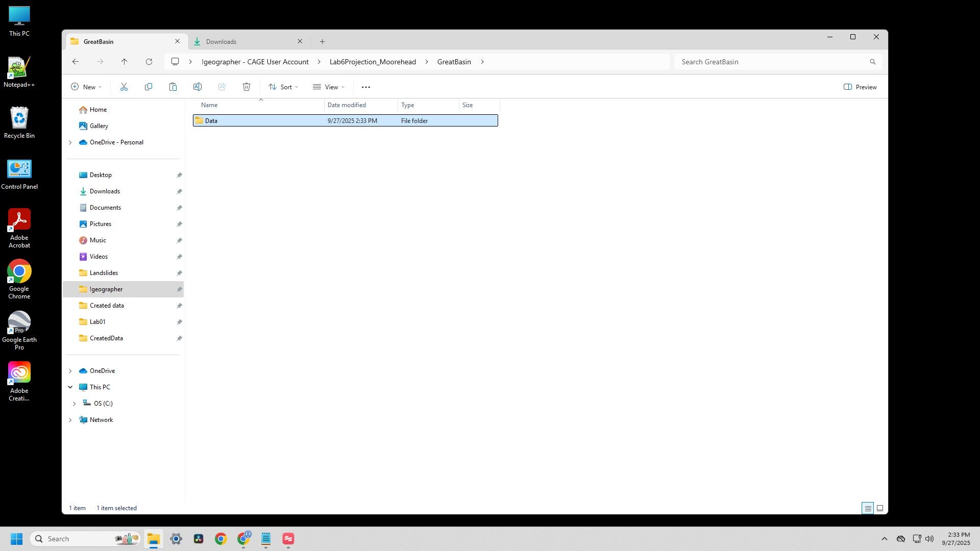The height and width of the screenshot is (551, 980).
Task: Open the See more ellipsis menu
Action: (x=366, y=87)
